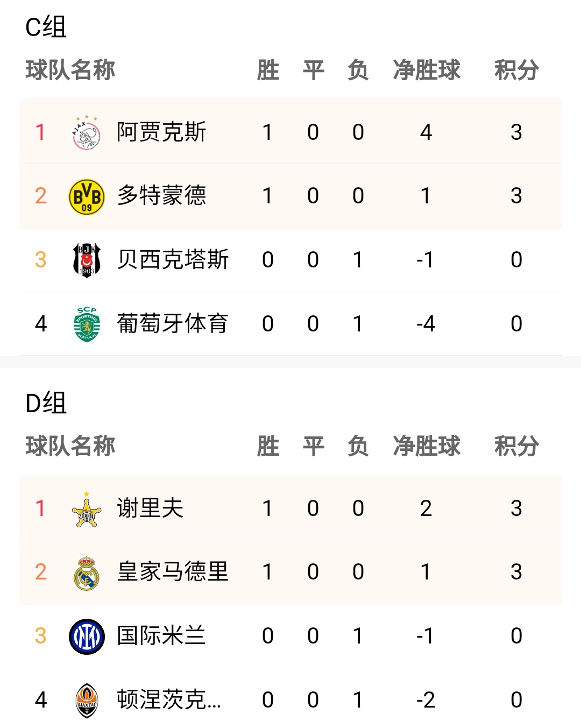Screen dimensions: 581x728
Task: Tap the D组 group heading
Action: [46, 403]
